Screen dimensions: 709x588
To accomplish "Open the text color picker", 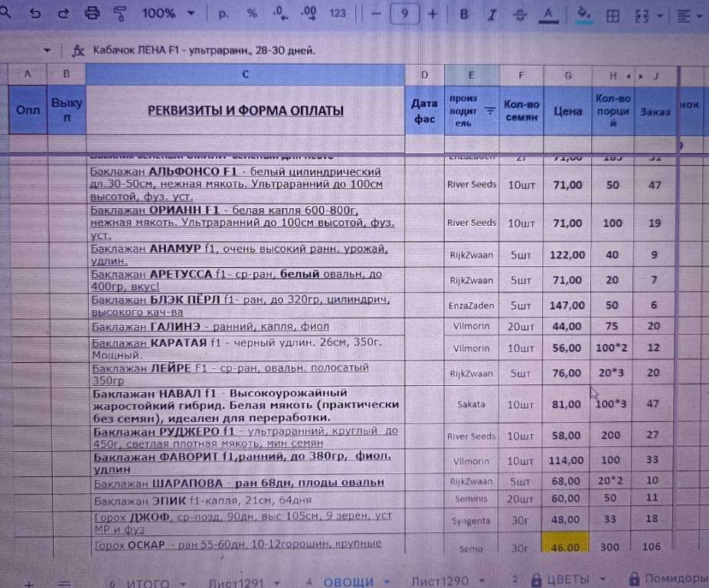I will 548,15.
